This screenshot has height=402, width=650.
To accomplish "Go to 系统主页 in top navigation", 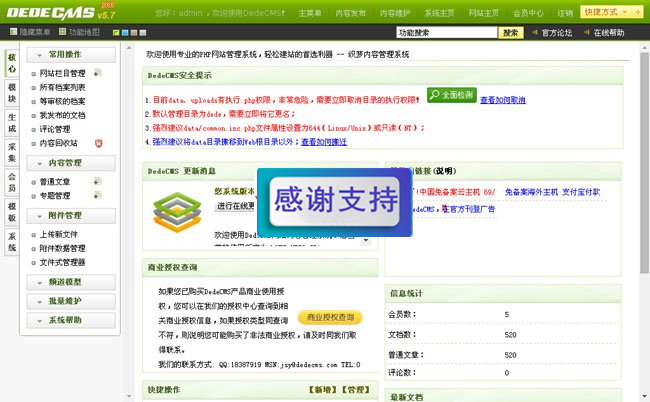I will 439,13.
